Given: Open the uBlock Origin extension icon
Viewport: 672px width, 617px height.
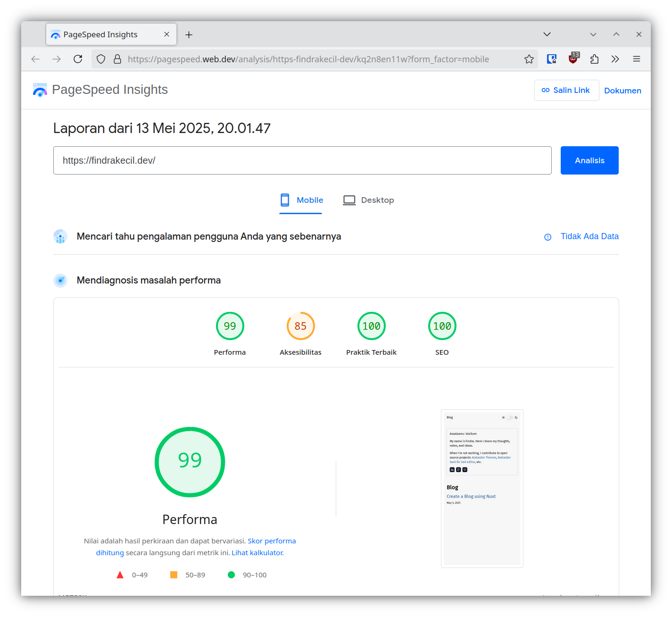Looking at the screenshot, I should tap(573, 58).
